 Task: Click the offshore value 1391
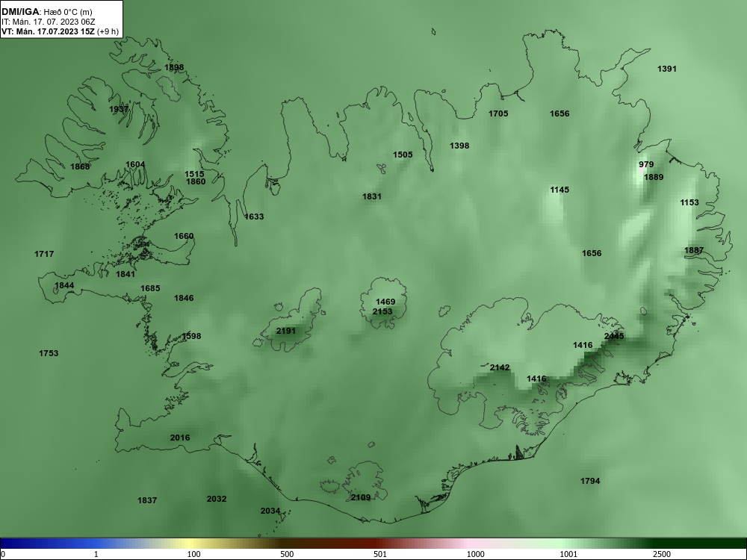click(667, 69)
